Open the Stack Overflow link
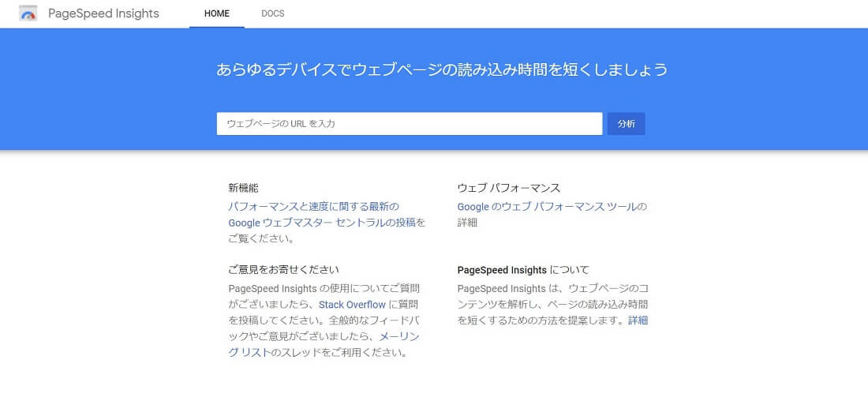The image size is (868, 416). tap(352, 305)
